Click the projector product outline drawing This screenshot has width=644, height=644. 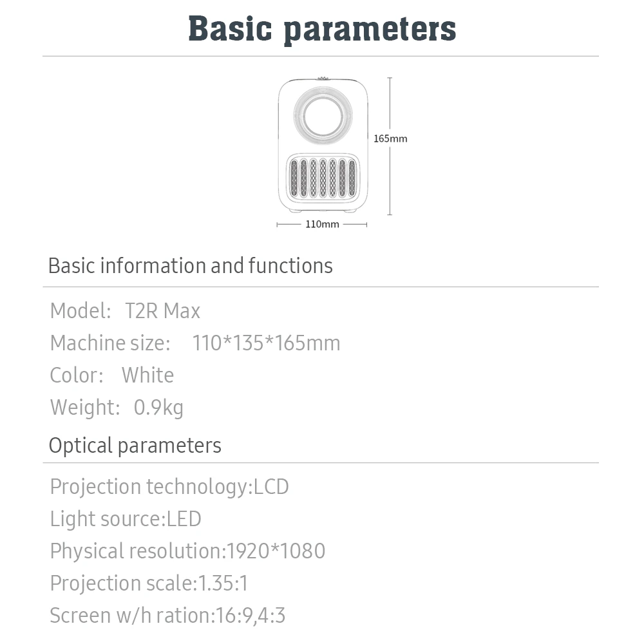[323, 145]
